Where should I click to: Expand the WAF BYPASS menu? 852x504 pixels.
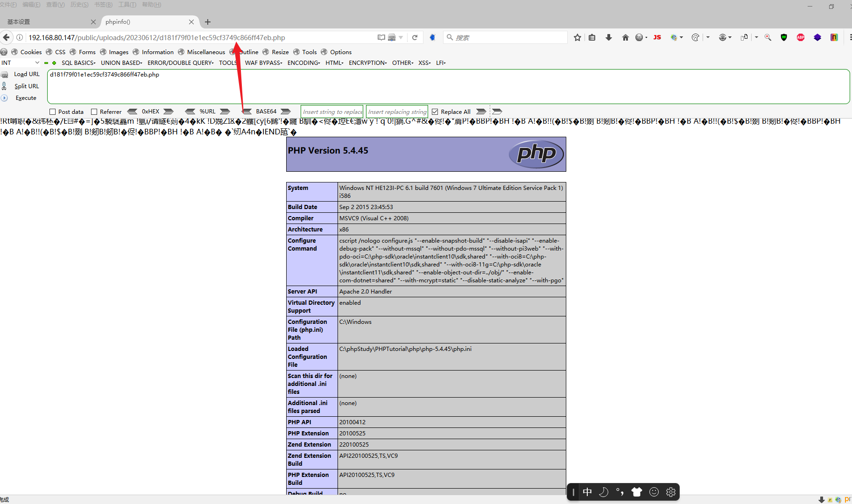click(x=264, y=63)
